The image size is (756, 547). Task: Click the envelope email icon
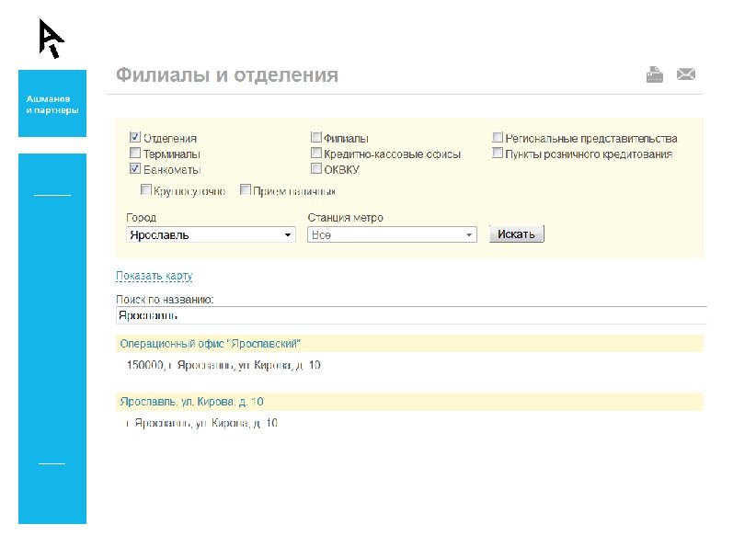pyautogui.click(x=686, y=74)
